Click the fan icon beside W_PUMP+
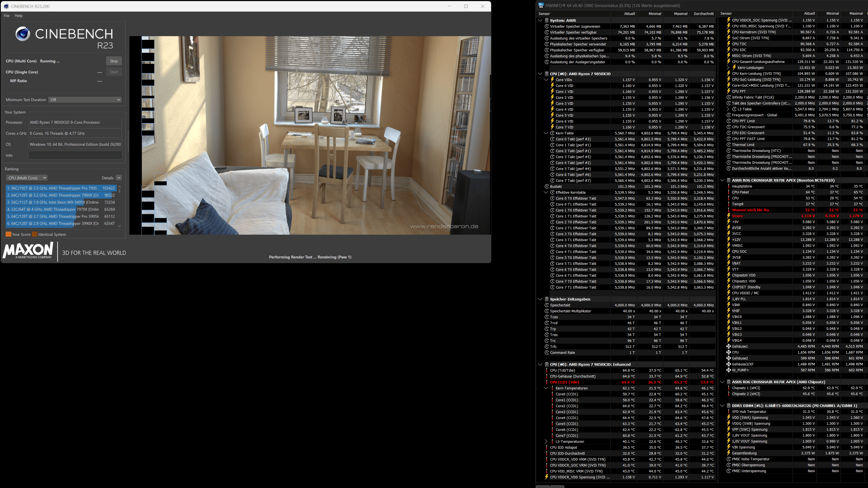The width and height of the screenshot is (868, 488). tap(728, 370)
